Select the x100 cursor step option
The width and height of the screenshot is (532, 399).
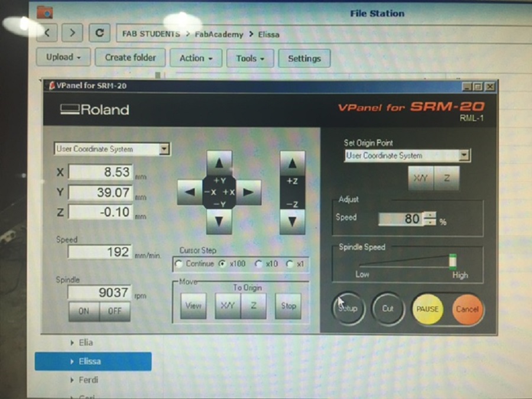click(x=223, y=264)
